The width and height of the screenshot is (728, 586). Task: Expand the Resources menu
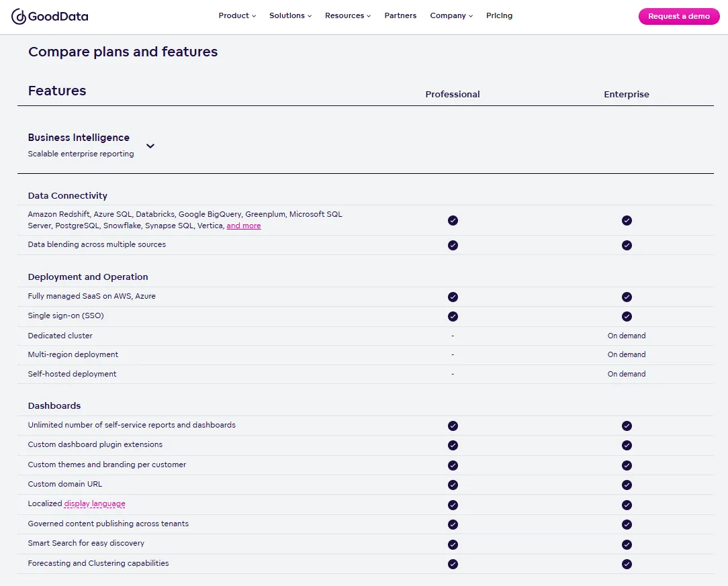coord(348,16)
